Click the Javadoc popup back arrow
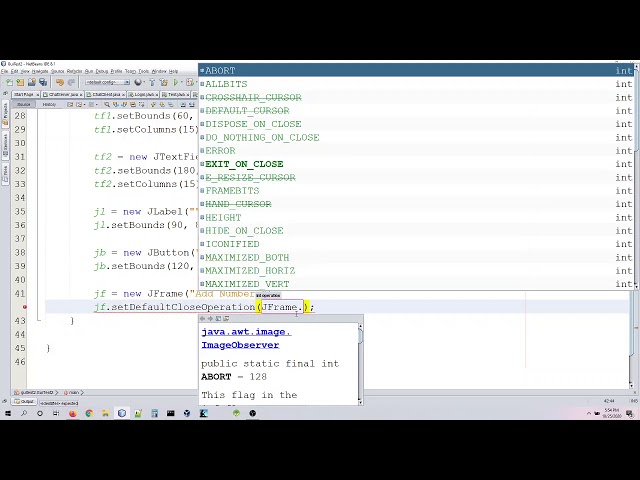Screen dimensions: 640x480 point(202,318)
